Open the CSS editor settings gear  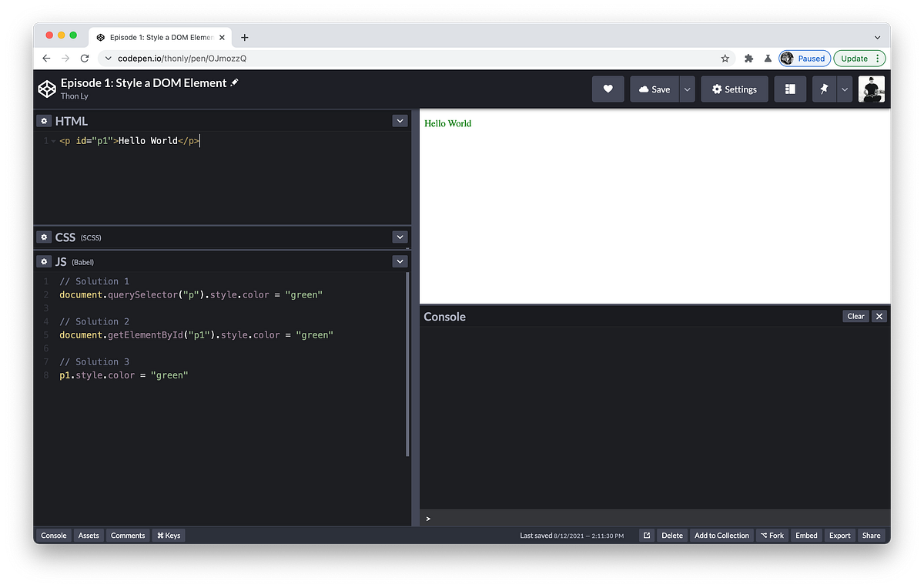pyautogui.click(x=44, y=237)
